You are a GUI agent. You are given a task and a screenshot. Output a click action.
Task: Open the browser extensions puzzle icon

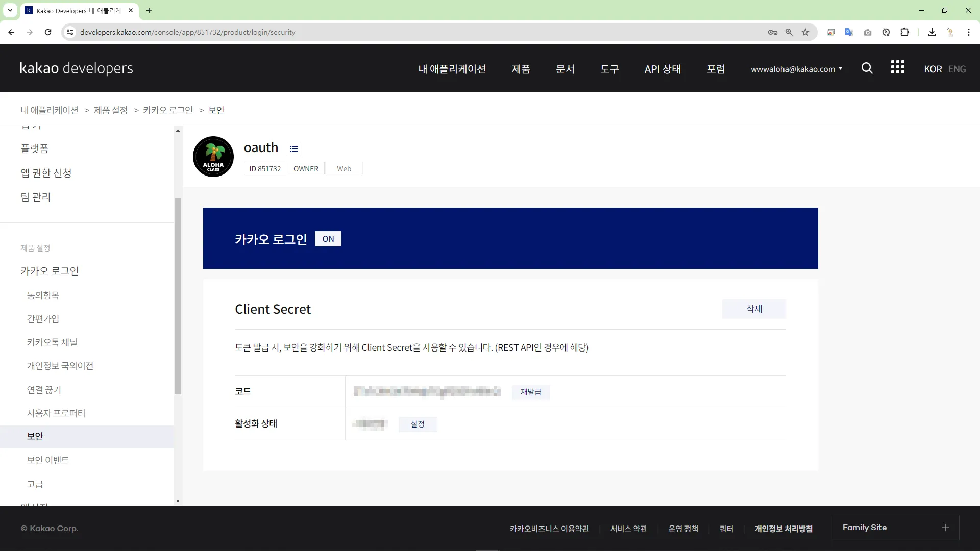coord(904,32)
